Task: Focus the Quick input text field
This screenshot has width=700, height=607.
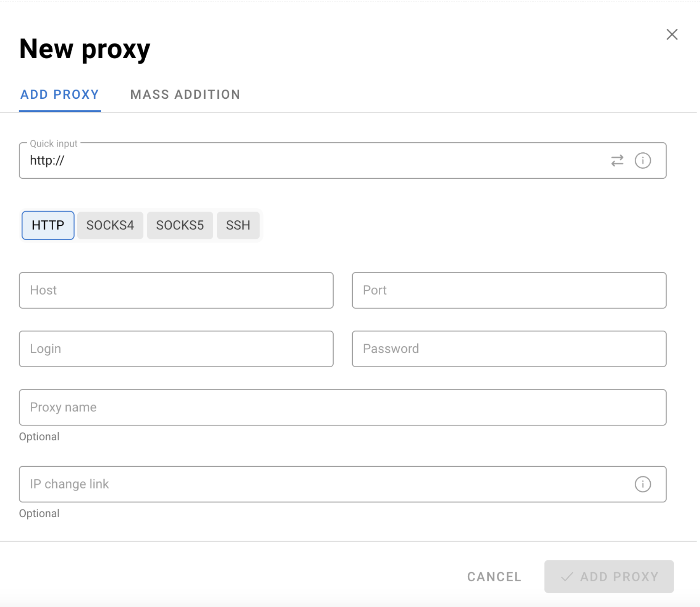Action: click(311, 160)
